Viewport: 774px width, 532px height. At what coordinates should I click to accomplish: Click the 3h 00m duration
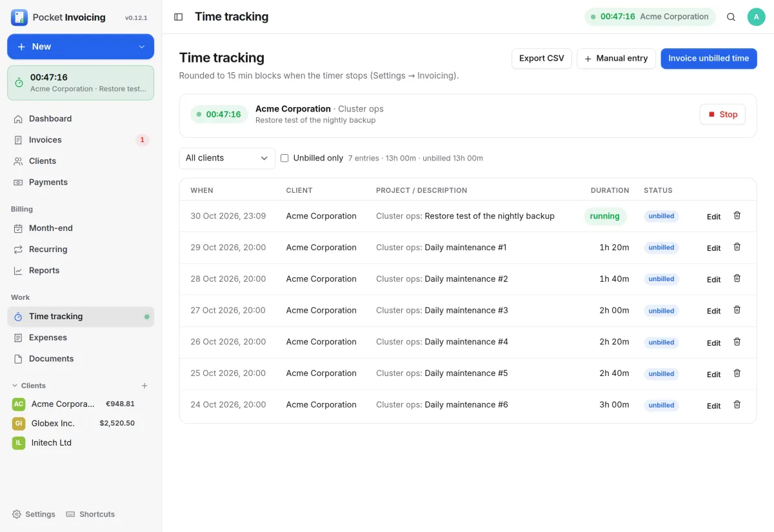[614, 405]
